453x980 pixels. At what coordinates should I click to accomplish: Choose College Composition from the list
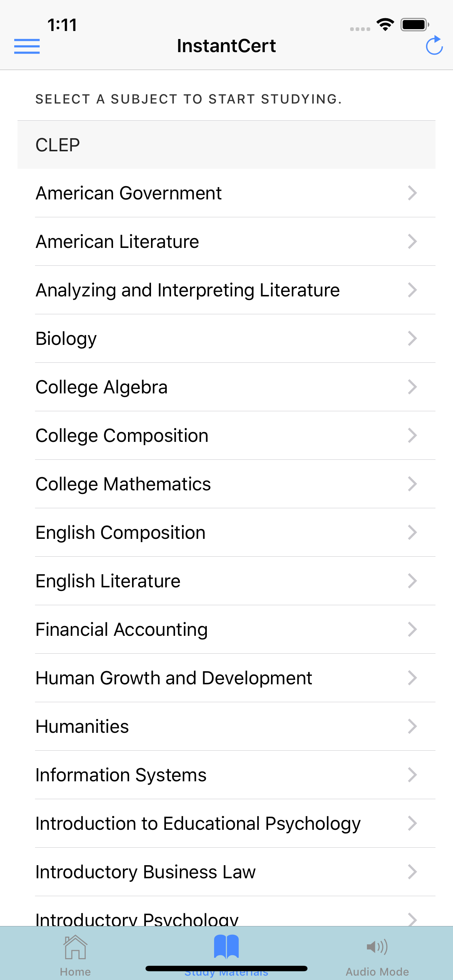point(122,436)
